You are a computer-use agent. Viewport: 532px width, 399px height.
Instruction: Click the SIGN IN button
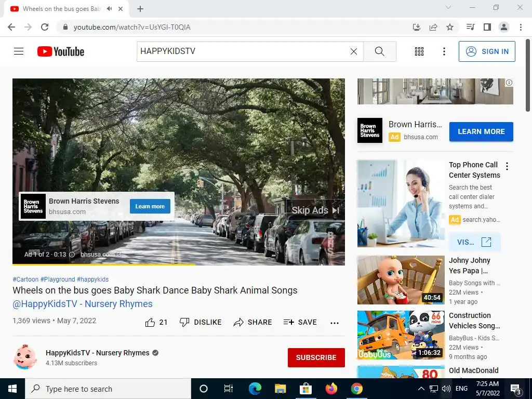[487, 51]
